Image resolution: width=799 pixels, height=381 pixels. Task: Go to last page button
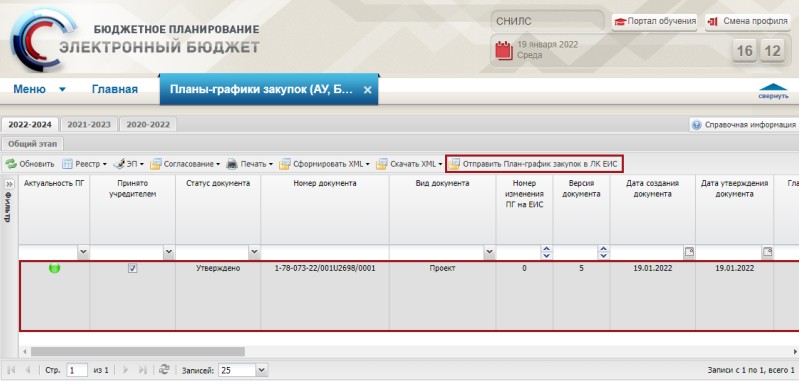click(143, 370)
